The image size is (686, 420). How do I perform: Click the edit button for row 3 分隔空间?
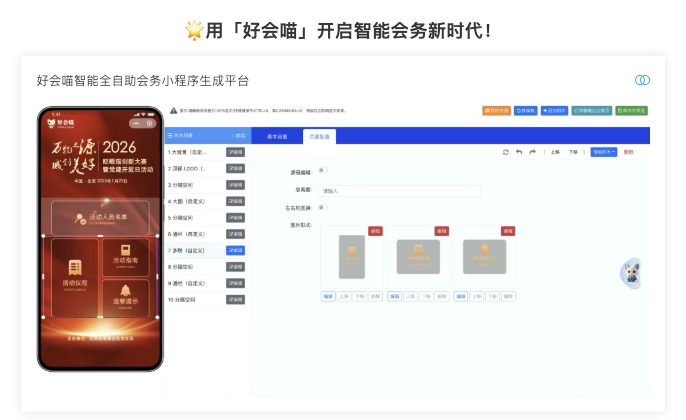(235, 185)
